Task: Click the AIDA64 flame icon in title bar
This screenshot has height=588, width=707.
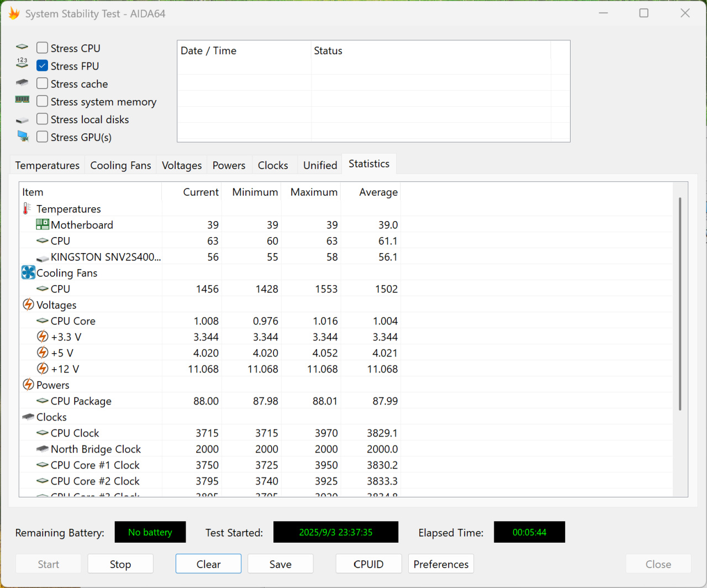Action: 14,13
